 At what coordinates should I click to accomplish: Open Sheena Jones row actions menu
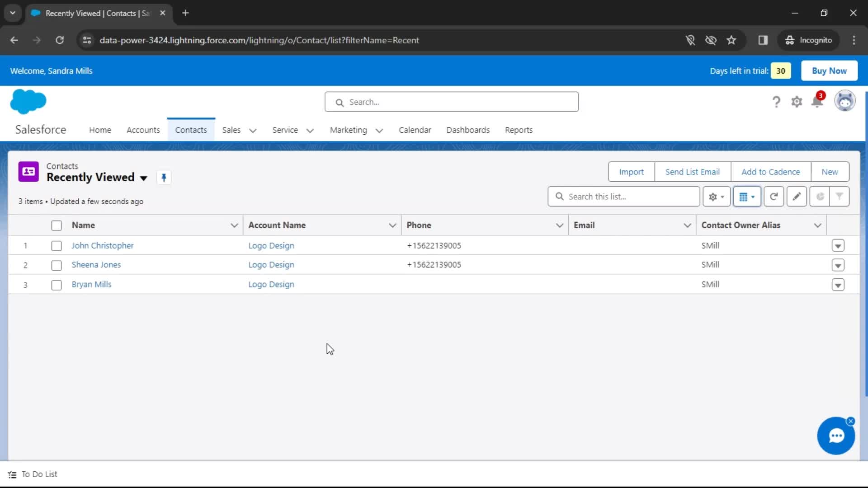(838, 265)
